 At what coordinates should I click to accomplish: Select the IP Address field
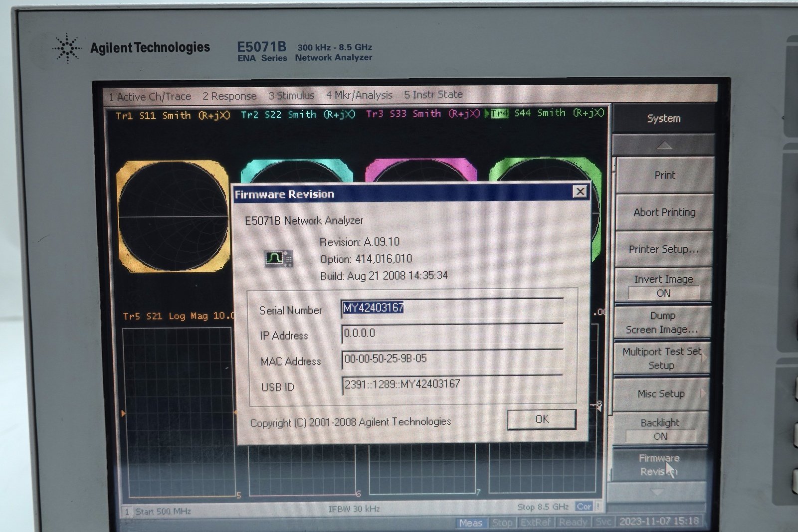coord(452,334)
